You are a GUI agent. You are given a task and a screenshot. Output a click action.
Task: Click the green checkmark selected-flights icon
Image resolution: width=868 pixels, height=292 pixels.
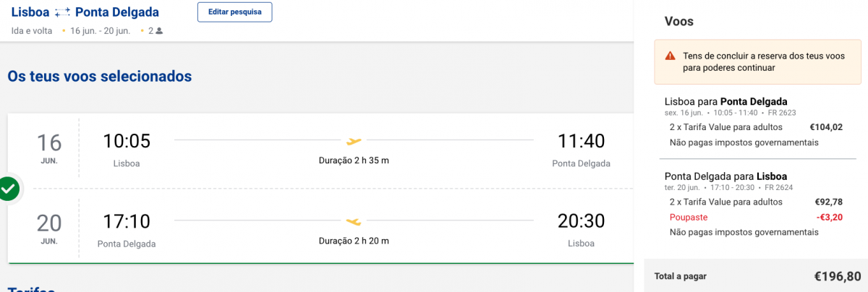[9, 189]
